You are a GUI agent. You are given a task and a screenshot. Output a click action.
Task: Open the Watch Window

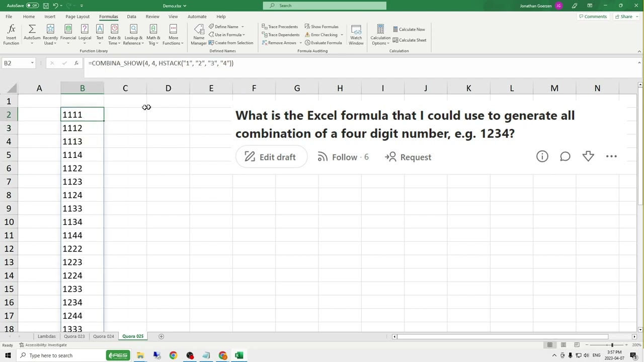pyautogui.click(x=356, y=35)
